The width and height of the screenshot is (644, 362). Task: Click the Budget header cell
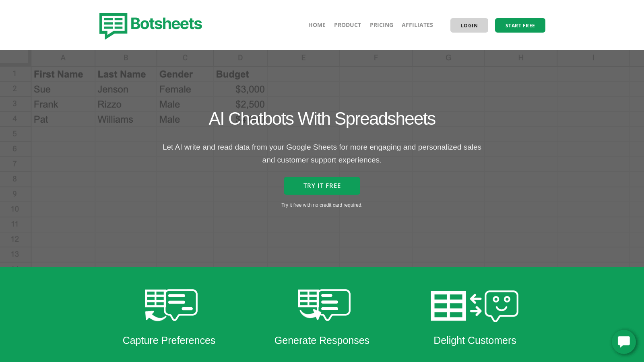240,74
